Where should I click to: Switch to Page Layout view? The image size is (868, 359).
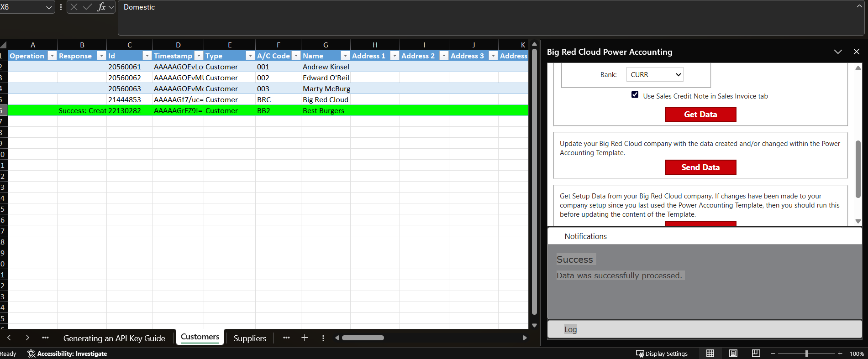click(x=733, y=354)
